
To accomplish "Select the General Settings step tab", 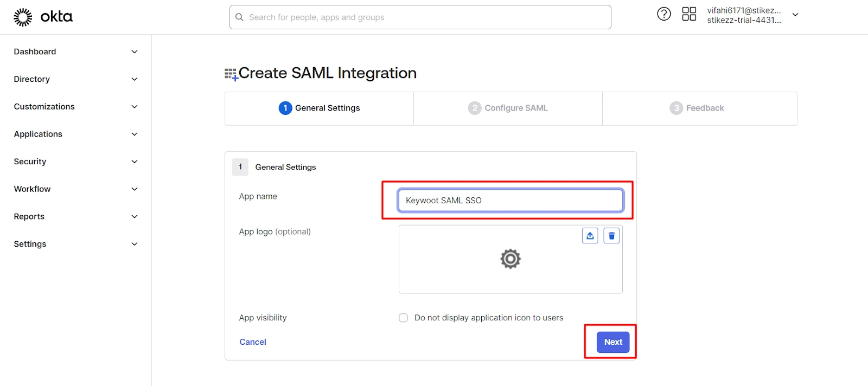I will tap(319, 108).
